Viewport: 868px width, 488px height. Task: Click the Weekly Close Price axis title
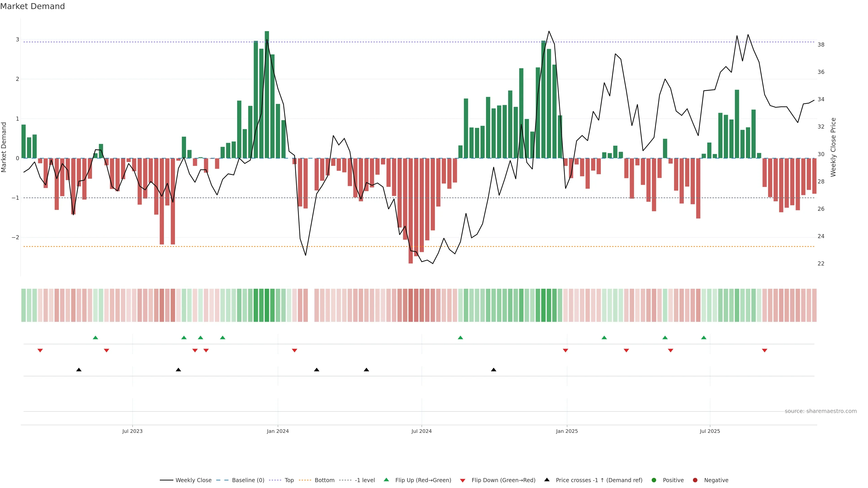(x=833, y=147)
